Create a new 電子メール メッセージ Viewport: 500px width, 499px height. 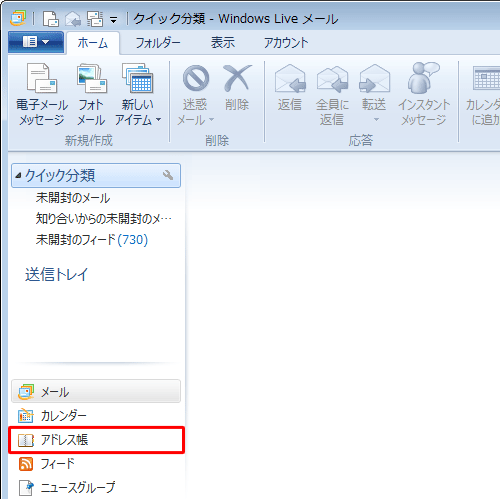[x=42, y=95]
